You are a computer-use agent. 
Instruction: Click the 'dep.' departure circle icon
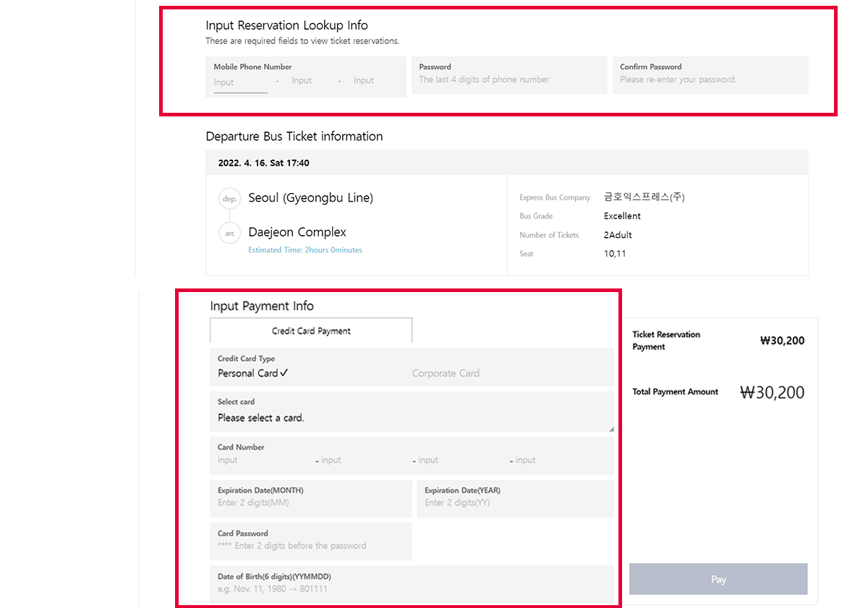tap(229, 199)
